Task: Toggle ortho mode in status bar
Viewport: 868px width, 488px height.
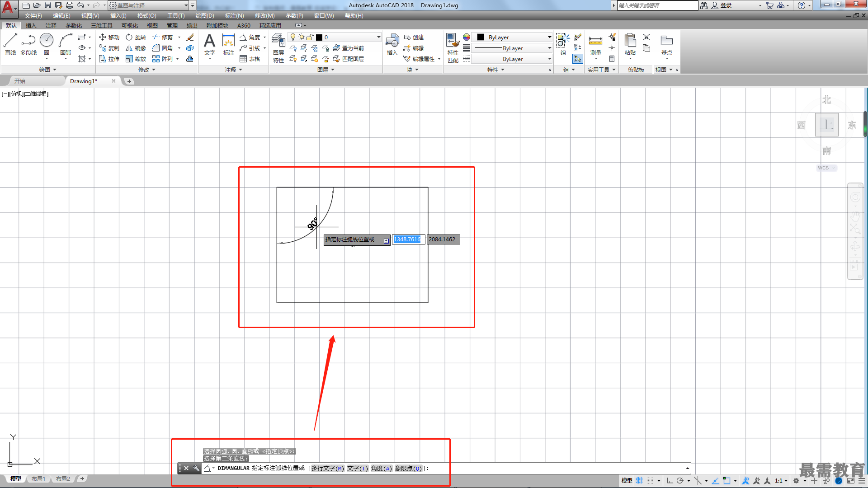Action: click(x=670, y=481)
